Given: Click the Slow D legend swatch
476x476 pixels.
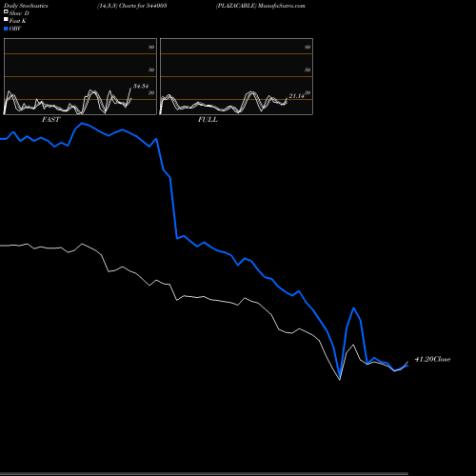Looking at the screenshot, I should (6, 11).
